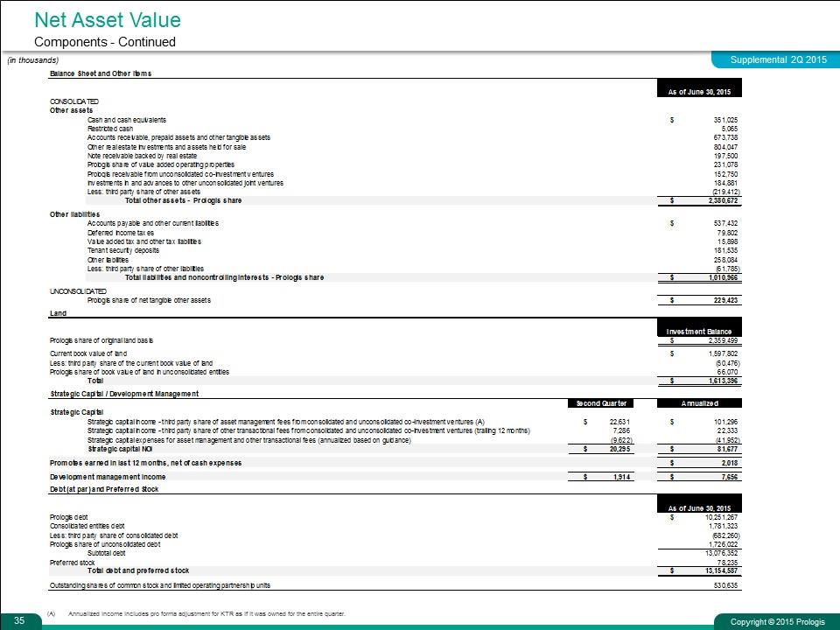The height and width of the screenshot is (630, 840).
Task: Click annualized value 101,296
Action: click(x=725, y=422)
